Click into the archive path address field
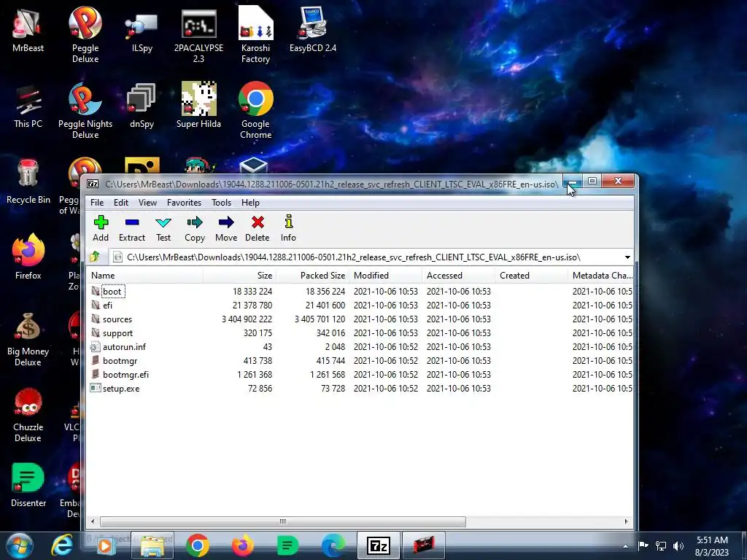The height and width of the screenshot is (560, 747). click(x=365, y=257)
